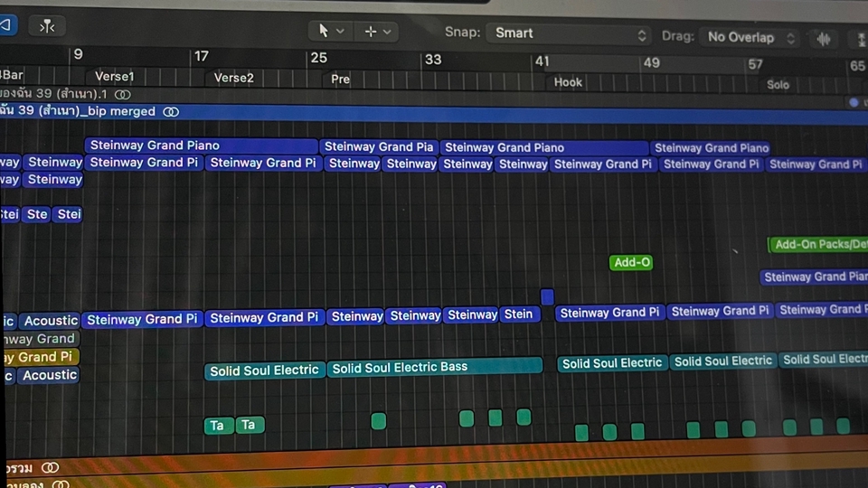The width and height of the screenshot is (868, 488).
Task: Select the first 'Ta' region
Action: (218, 426)
